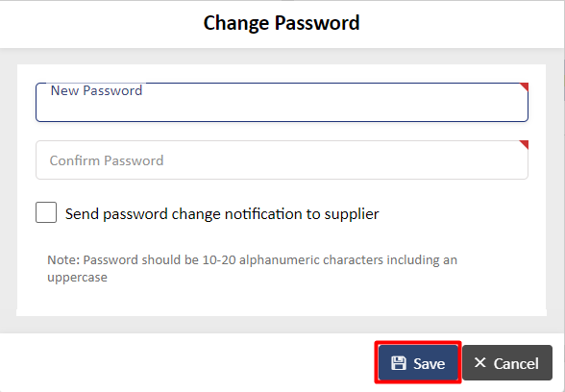Viewport: 565px width, 392px height.
Task: Click right end of Confirm Password field
Action: pyautogui.click(x=511, y=160)
